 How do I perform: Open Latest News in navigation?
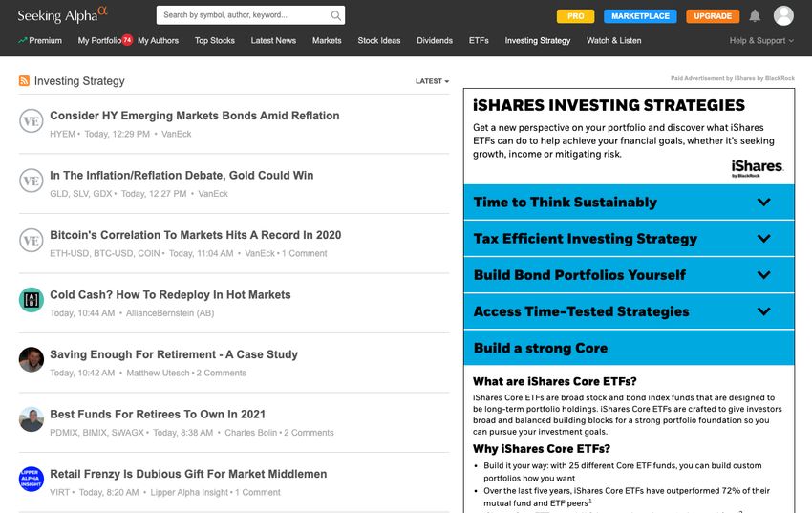point(273,40)
